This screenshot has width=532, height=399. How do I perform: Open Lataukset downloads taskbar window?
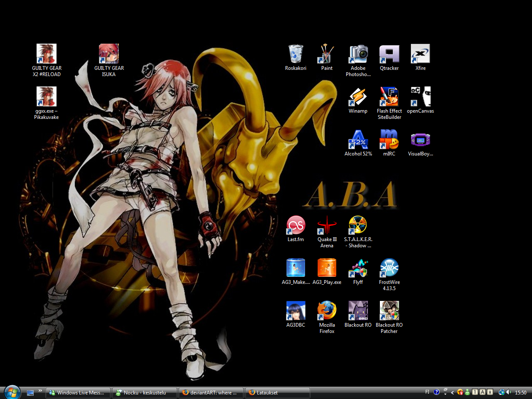(x=277, y=393)
